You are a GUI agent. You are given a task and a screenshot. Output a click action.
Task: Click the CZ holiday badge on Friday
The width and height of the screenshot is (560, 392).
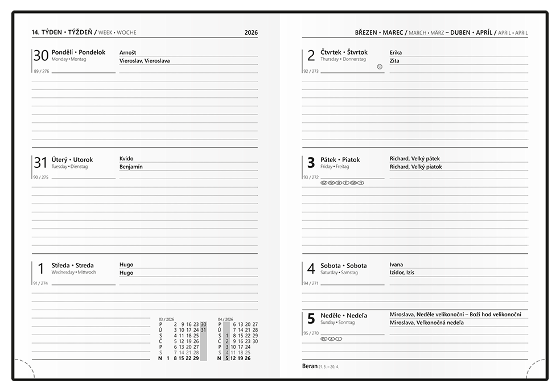pyautogui.click(x=324, y=183)
